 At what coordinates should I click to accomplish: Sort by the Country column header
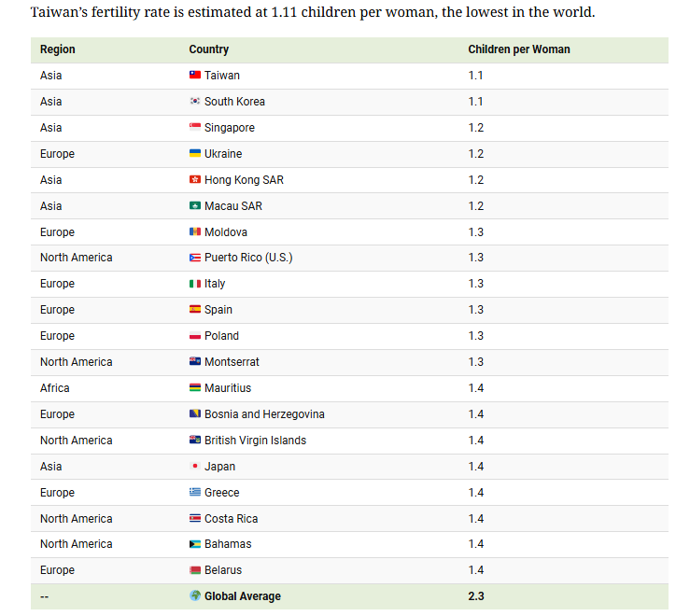coord(208,49)
